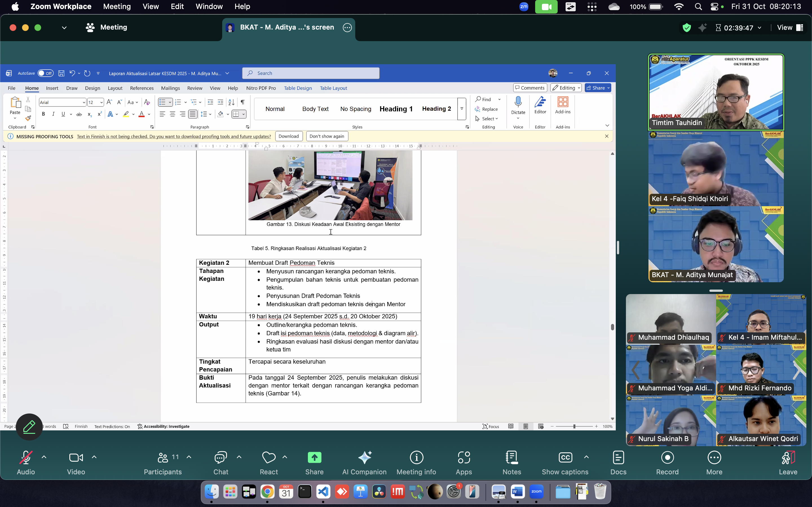
Task: Open AI Companion in Zoom toolbar
Action: [x=364, y=458]
